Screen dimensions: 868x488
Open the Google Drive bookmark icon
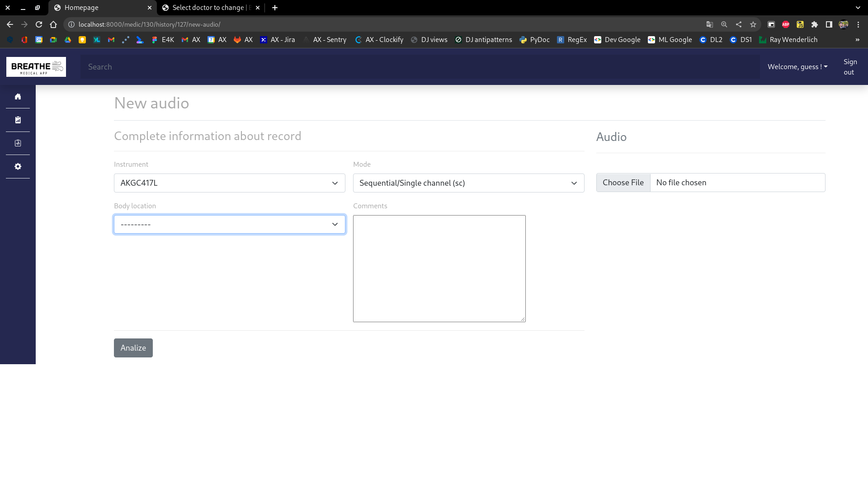pyautogui.click(x=68, y=40)
